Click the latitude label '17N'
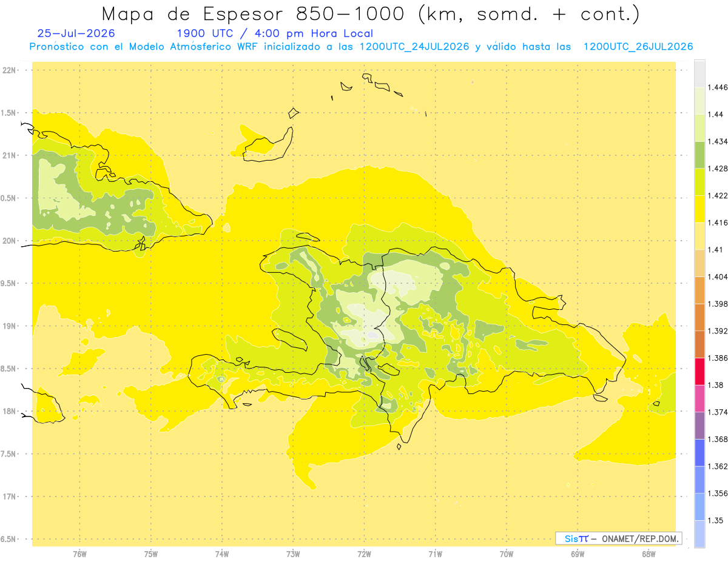Screen dimensions: 728x562 click(8, 497)
